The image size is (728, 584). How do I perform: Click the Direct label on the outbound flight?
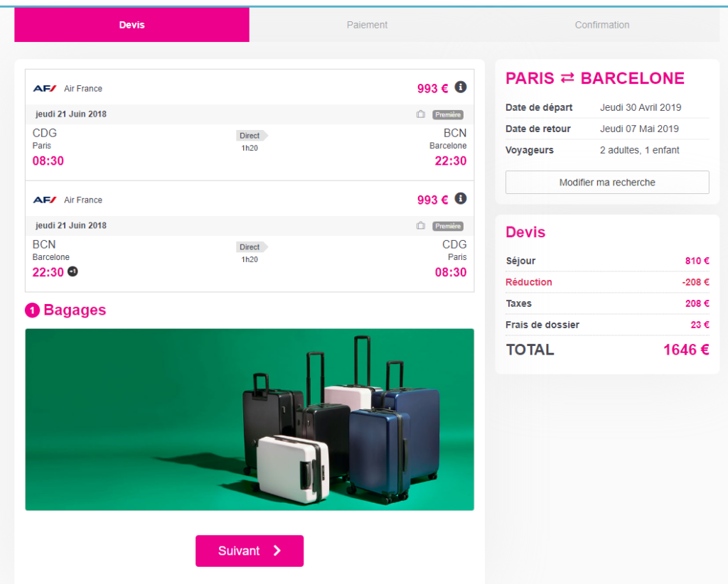250,136
